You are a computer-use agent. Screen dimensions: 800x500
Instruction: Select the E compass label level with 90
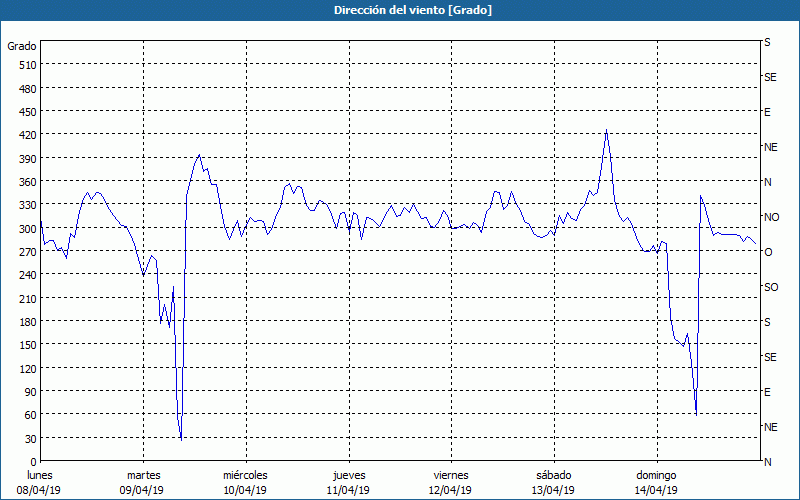pos(767,392)
